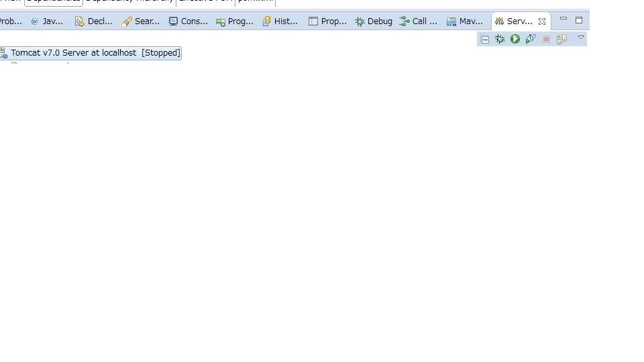
Task: Click the disabled red stop server button
Action: point(546,40)
